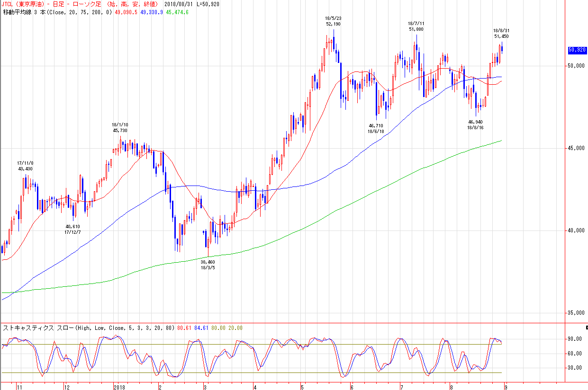Click the 18/8/31 date annotation
This screenshot has height=390, width=588.
coord(501,30)
